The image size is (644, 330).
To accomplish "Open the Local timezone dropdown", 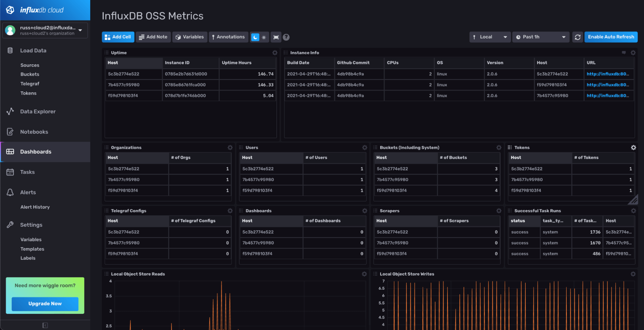I will [489, 37].
